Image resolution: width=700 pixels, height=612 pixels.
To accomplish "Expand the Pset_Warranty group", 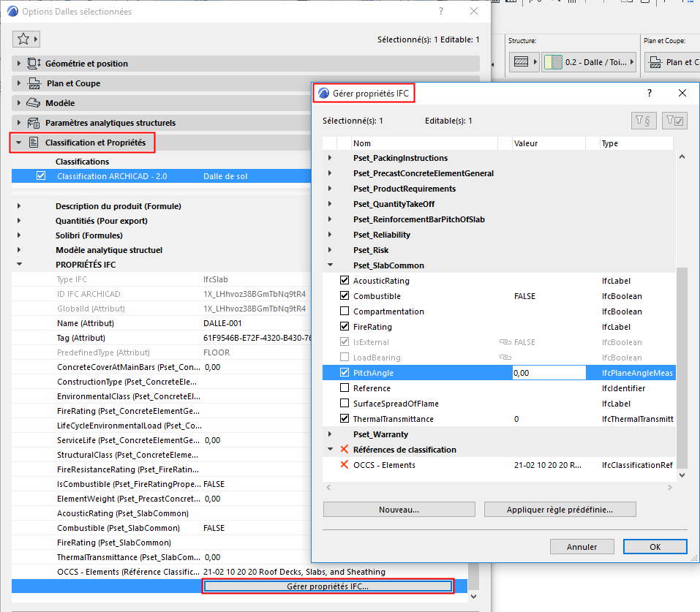I will click(x=330, y=434).
